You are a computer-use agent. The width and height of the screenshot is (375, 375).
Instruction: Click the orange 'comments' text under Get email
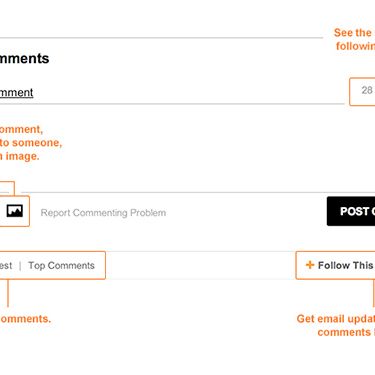344,332
